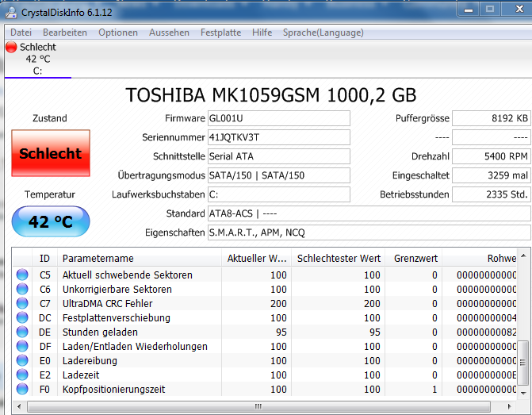The image size is (532, 415).
Task: Select the row Aktuell schwebende Sektoren
Action: [x=265, y=275]
